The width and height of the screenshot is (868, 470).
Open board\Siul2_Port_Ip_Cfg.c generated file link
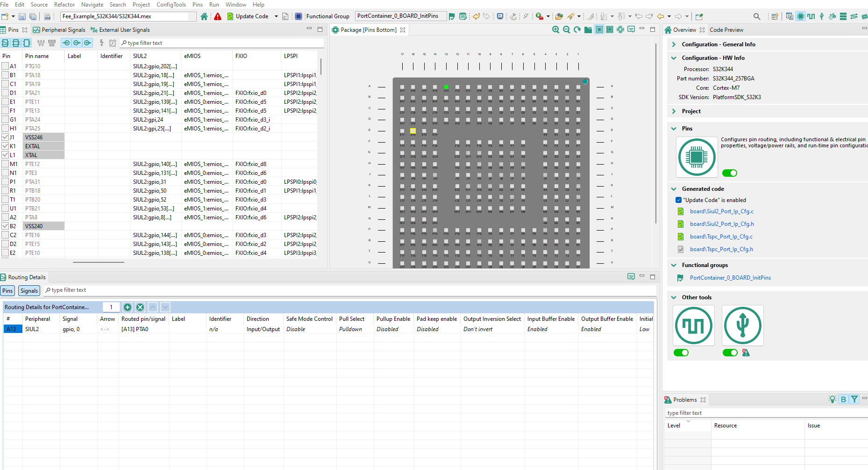(721, 211)
